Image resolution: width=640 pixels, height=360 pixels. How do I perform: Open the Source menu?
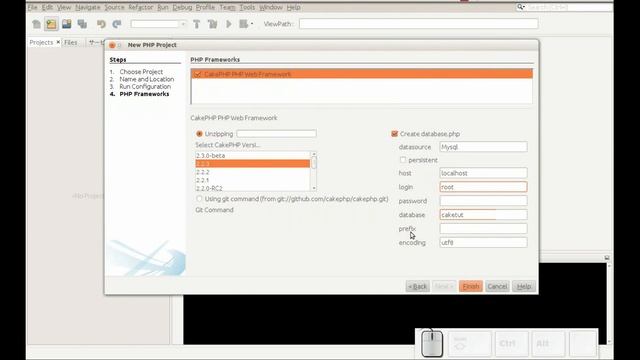click(x=114, y=7)
